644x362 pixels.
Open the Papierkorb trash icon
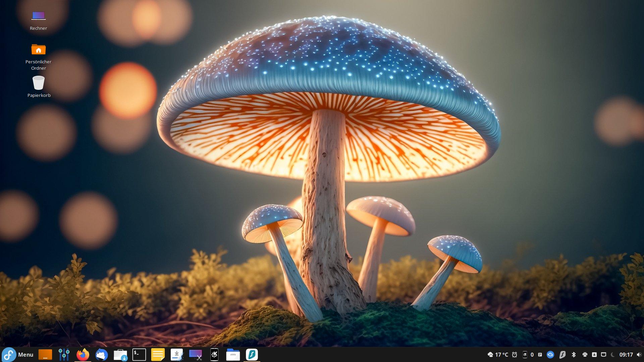39,86
